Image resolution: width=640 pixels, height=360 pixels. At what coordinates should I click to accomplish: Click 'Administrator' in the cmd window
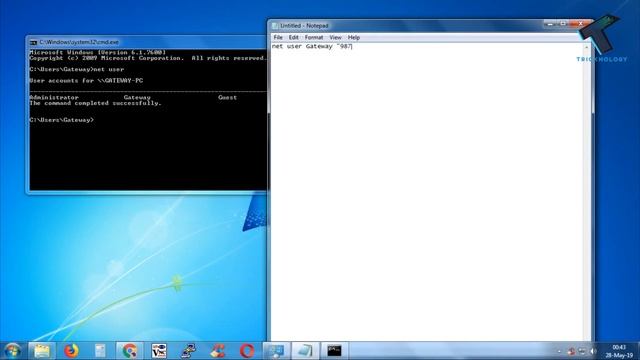pyautogui.click(x=54, y=98)
